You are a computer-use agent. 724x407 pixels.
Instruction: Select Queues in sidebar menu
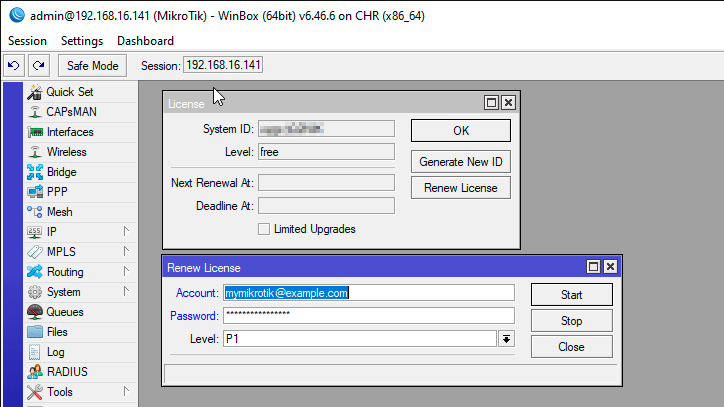coord(80,312)
